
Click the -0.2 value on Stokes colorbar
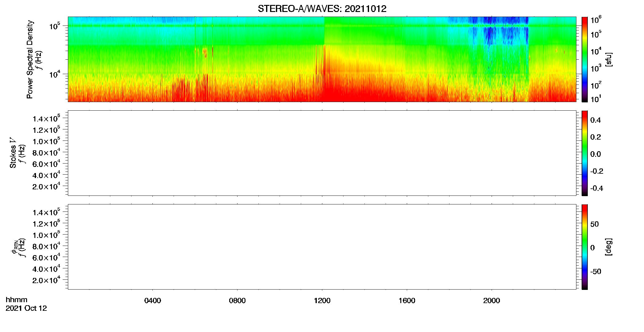tap(597, 171)
